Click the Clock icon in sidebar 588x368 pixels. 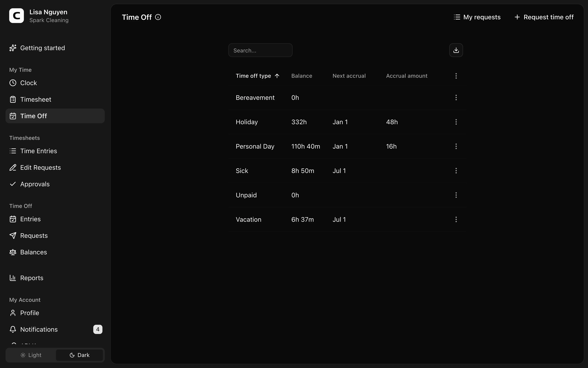[x=13, y=83]
